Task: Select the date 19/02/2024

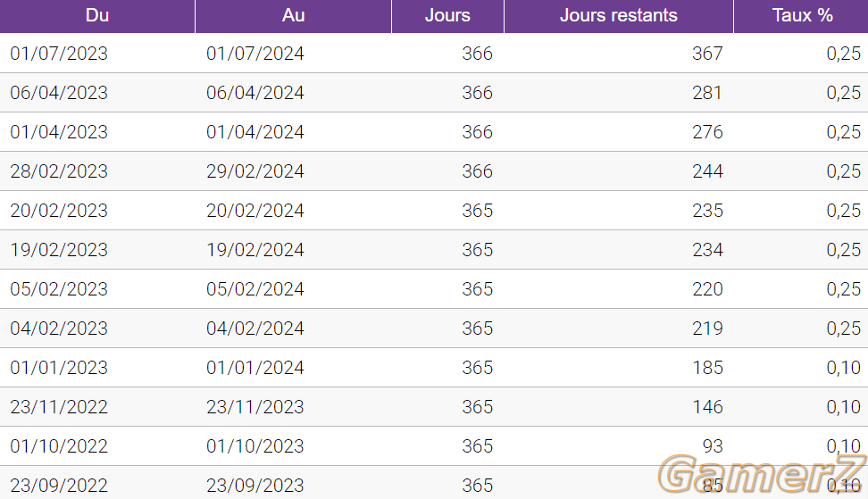Action: coord(255,250)
